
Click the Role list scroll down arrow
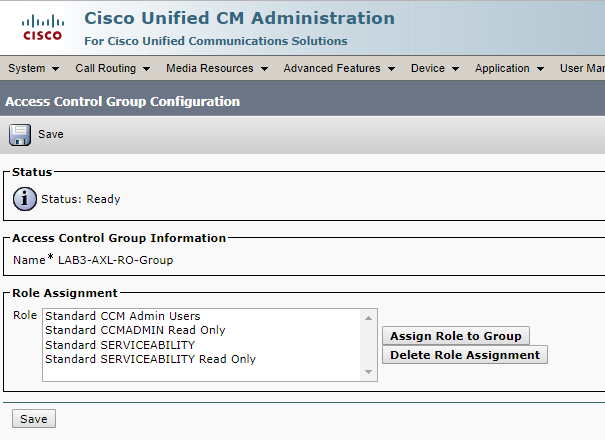[371, 374]
